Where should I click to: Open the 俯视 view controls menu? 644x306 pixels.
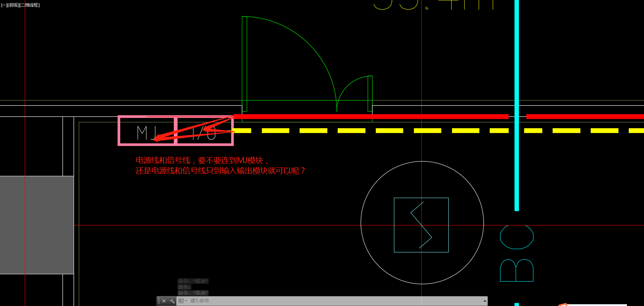13,5
